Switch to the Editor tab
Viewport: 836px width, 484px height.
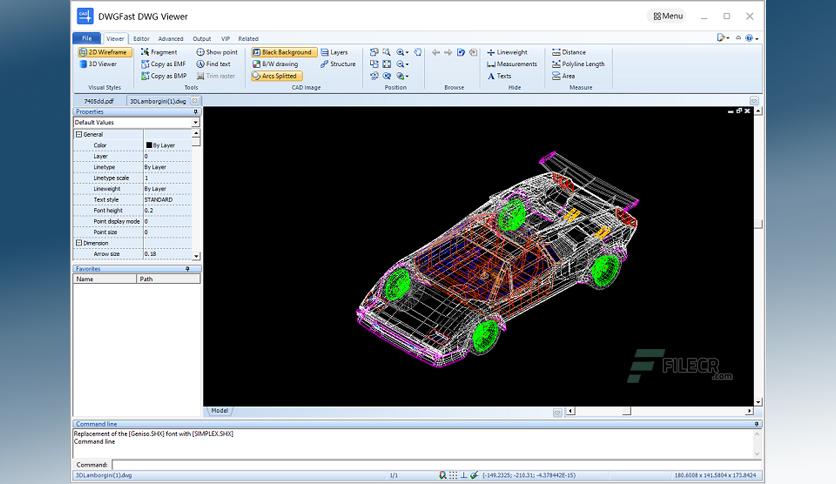pos(141,38)
